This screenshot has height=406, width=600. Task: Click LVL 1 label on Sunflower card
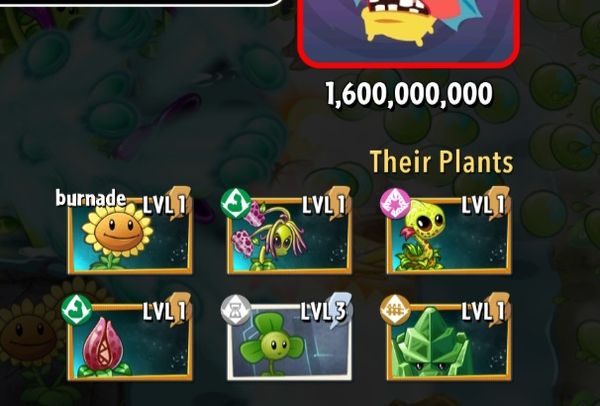[165, 205]
